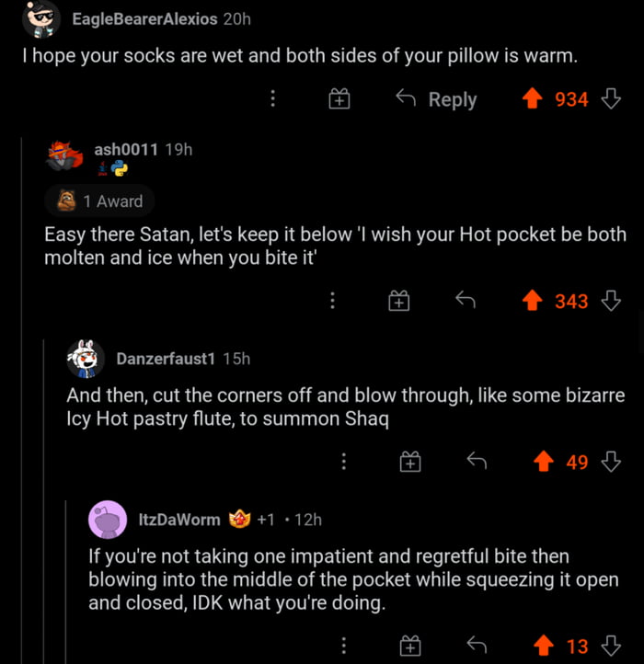Viewport: 644px width, 664px height.
Task: Open ItzDaWorm's user profile
Action: click(180, 520)
